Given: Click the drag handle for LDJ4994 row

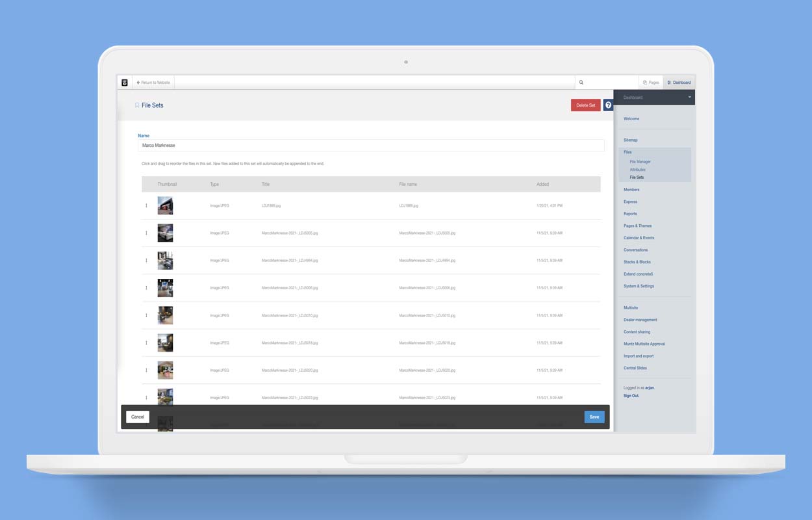Looking at the screenshot, I should tap(146, 261).
